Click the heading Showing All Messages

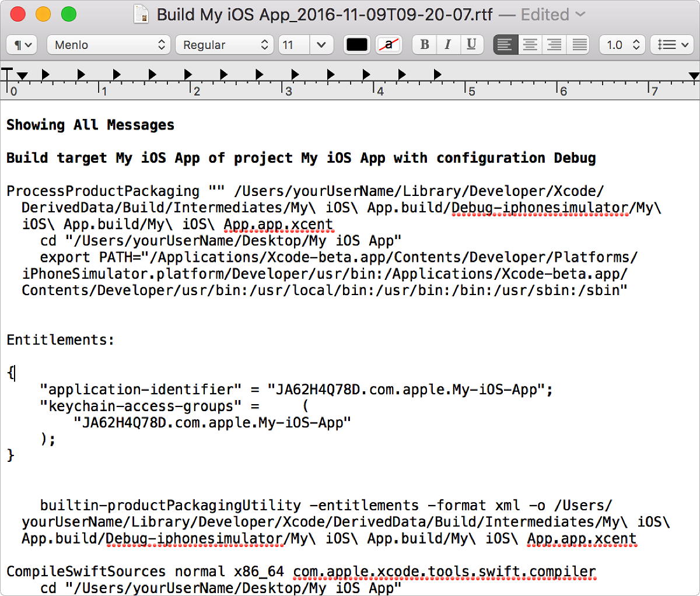[x=90, y=125]
